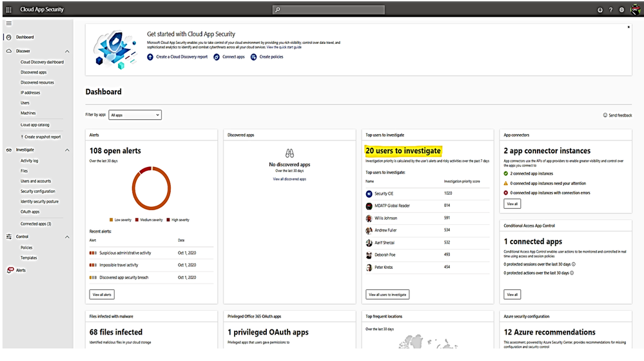Open Identity security posture
Screen dimensions: 644x361
39,202
